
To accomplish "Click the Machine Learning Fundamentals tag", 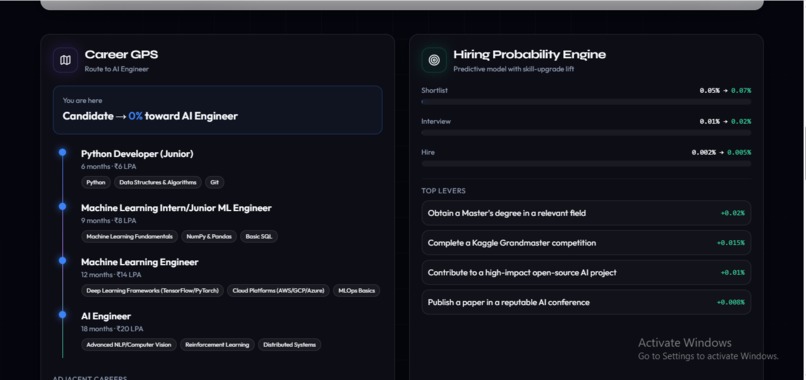I will pos(130,237).
